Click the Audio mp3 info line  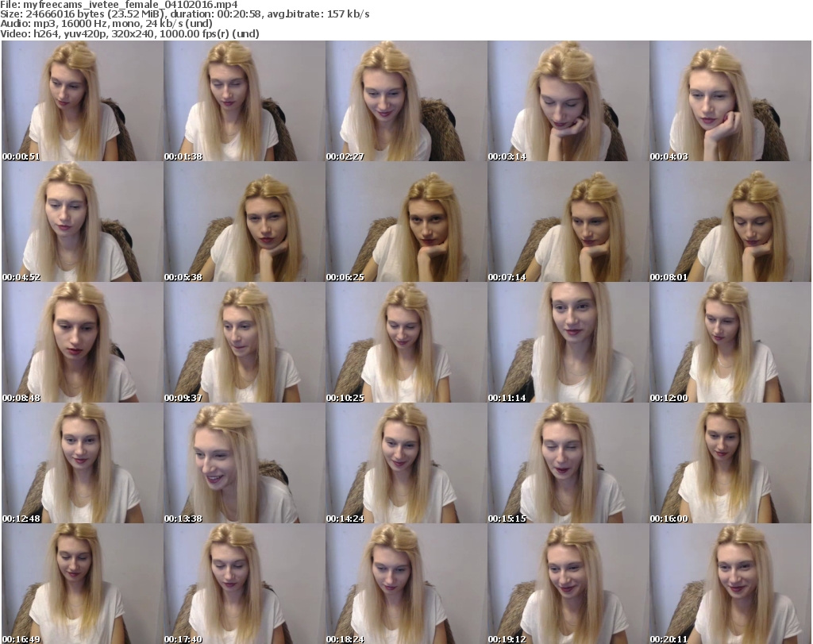point(106,24)
